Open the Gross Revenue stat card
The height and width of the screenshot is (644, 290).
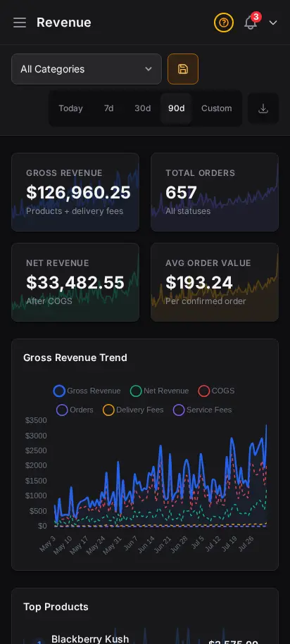click(x=75, y=192)
